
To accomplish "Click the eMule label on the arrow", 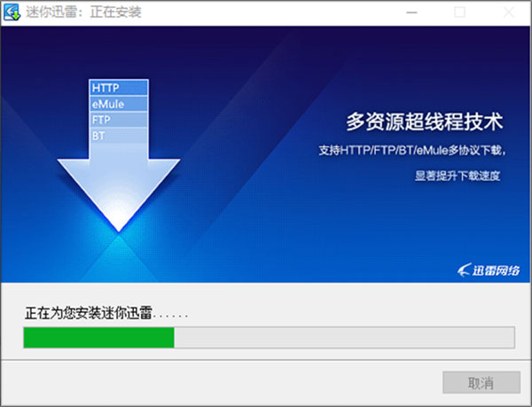I will pos(119,104).
